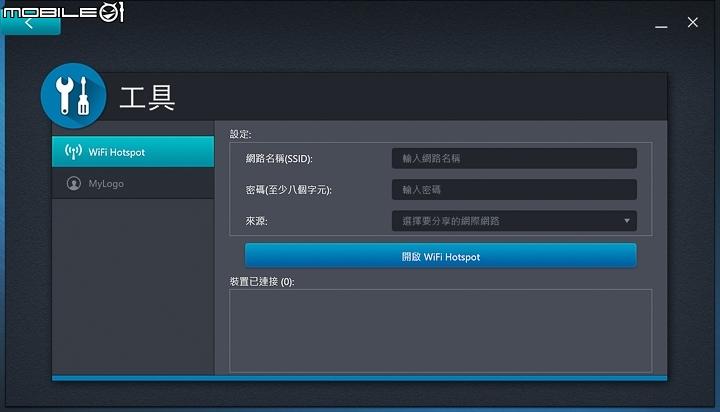Click the 裝置已連接 (0) label
Image resolution: width=720 pixels, height=412 pixels.
point(262,282)
